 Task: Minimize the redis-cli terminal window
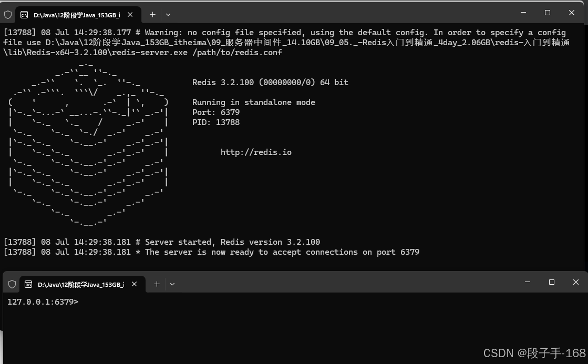[x=528, y=282]
